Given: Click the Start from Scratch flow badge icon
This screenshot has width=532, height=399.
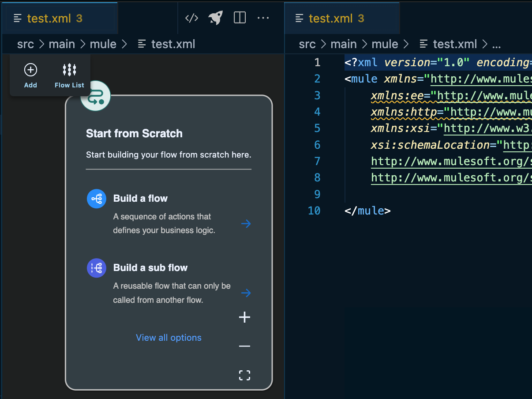Looking at the screenshot, I should pos(96,96).
